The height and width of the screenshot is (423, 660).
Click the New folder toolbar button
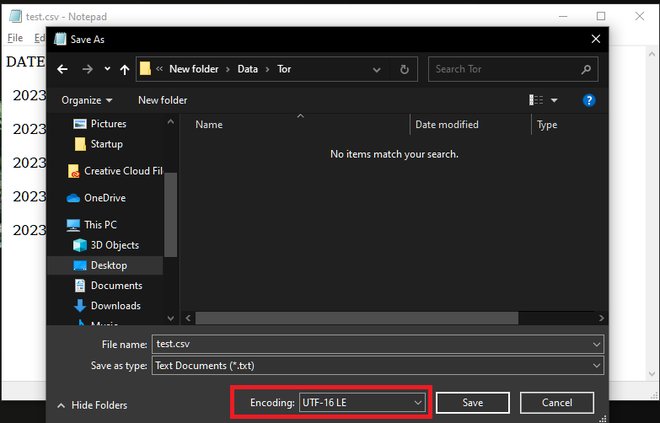[162, 100]
